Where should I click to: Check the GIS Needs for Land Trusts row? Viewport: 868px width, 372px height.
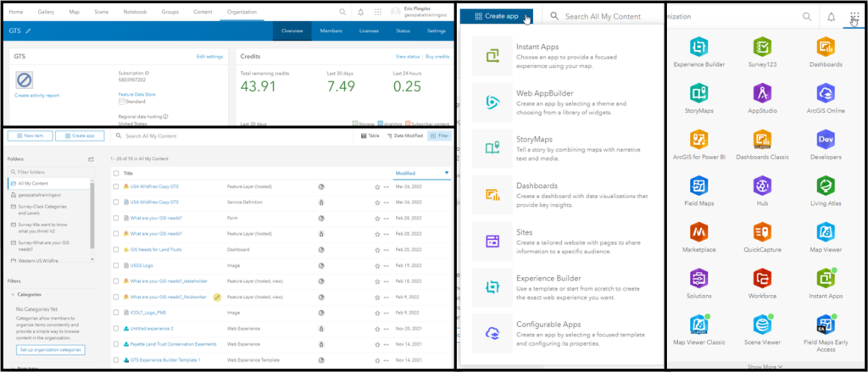(x=115, y=250)
